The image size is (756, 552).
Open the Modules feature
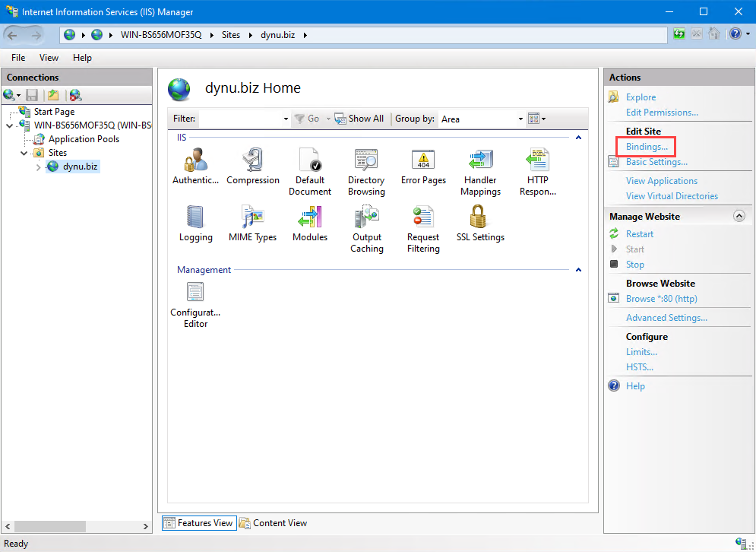tap(309, 223)
